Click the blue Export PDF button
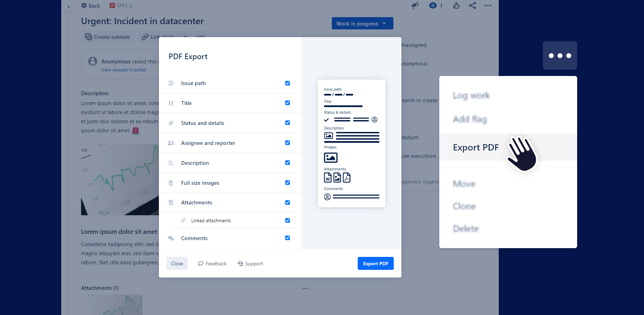 click(376, 264)
